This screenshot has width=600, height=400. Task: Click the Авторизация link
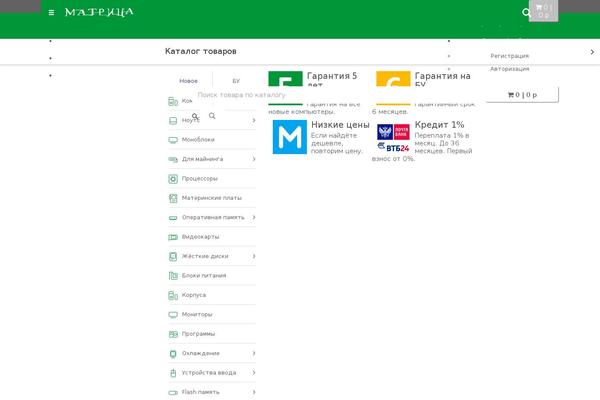510,69
